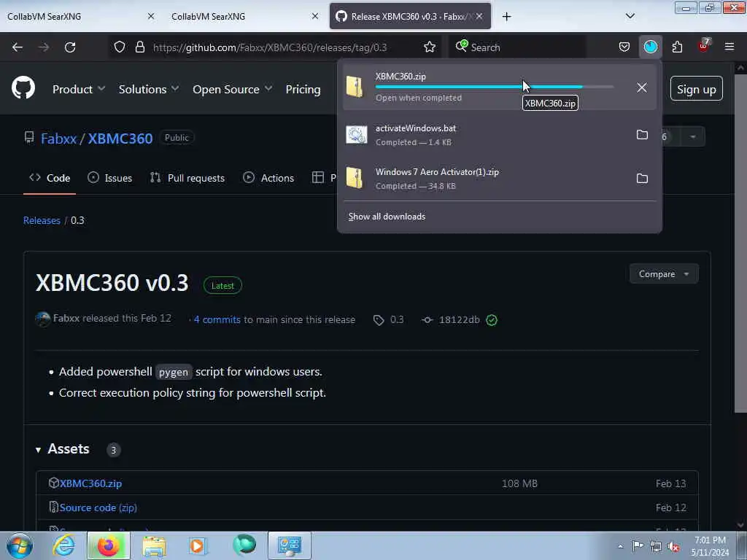Toggle the Firefox downloads panel button

pyautogui.click(x=650, y=47)
